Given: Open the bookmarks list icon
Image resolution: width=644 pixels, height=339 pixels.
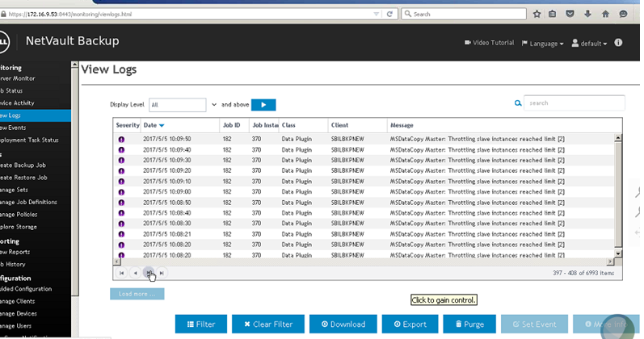Looking at the screenshot, I should coord(553,14).
